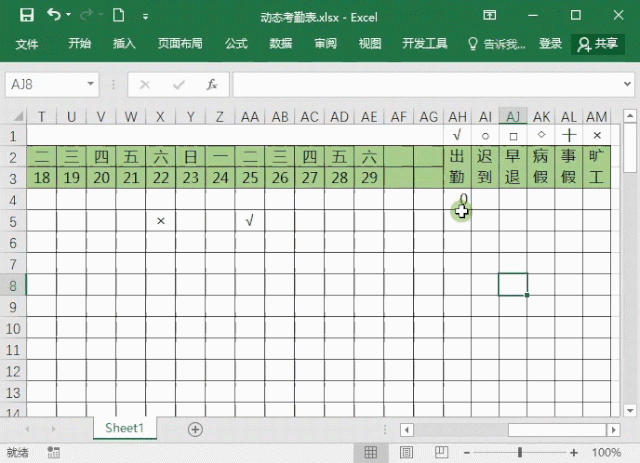
Task: Click cell with × mark in row 5
Action: (161, 221)
